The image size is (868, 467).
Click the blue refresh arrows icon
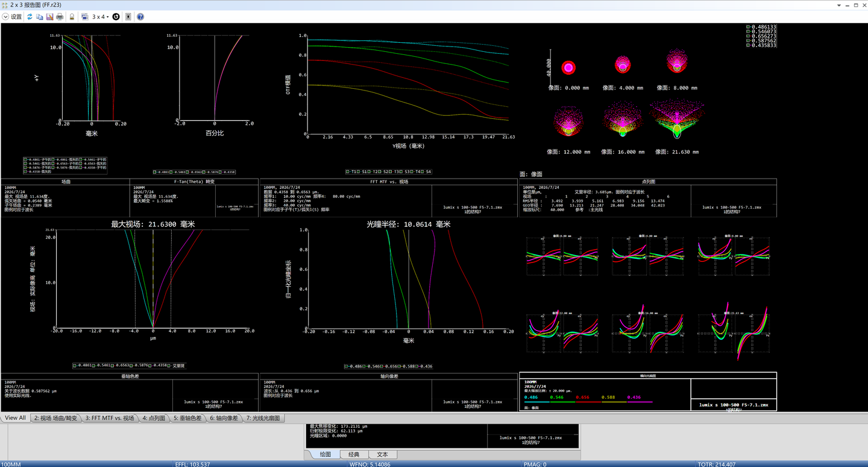point(30,17)
